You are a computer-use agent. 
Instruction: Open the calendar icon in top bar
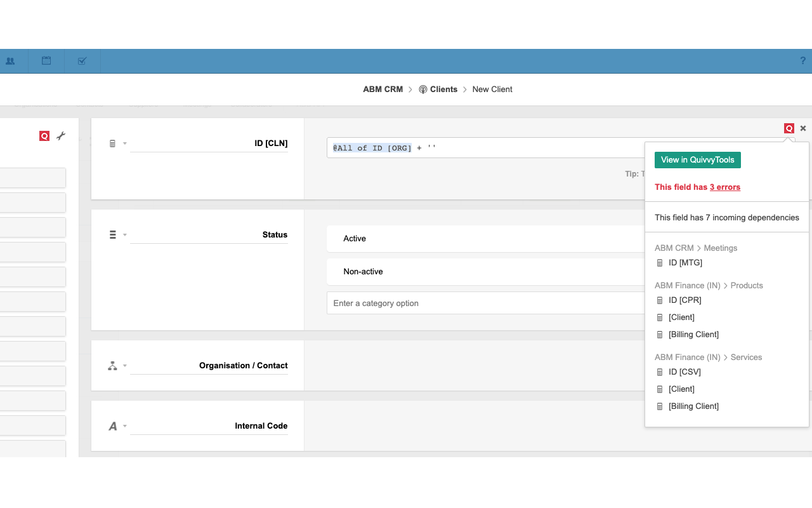46,61
